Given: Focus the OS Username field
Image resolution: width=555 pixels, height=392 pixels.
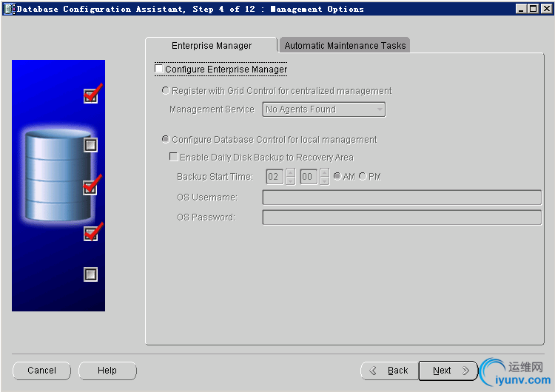Looking at the screenshot, I should (402, 197).
